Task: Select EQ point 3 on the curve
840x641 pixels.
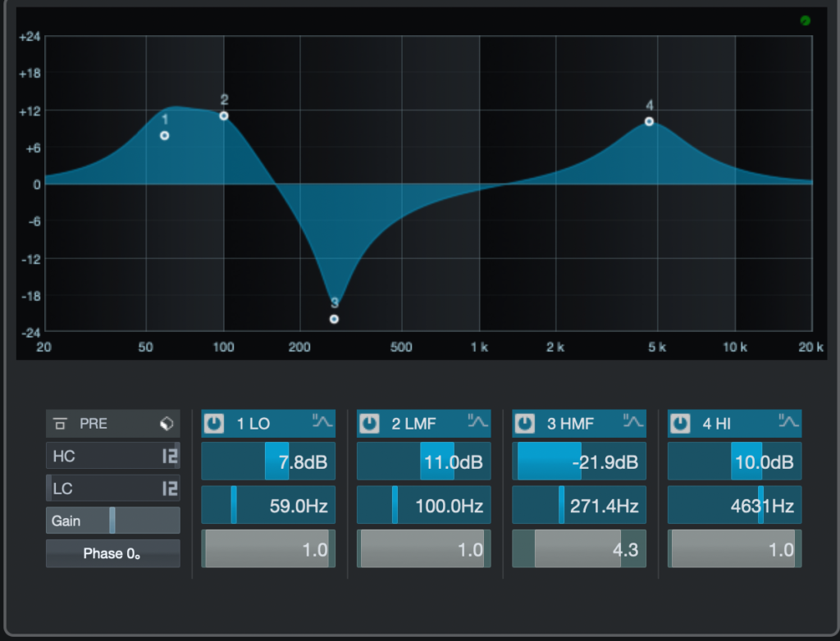Action: click(x=334, y=319)
